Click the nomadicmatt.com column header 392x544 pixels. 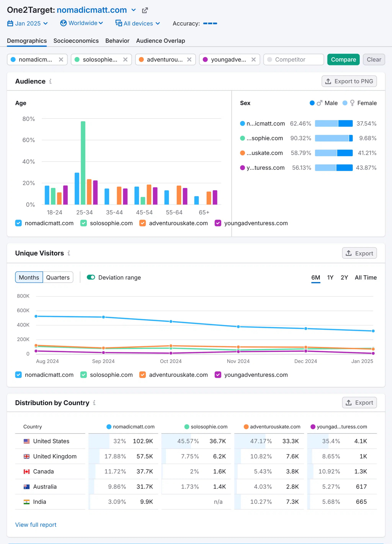tap(131, 427)
